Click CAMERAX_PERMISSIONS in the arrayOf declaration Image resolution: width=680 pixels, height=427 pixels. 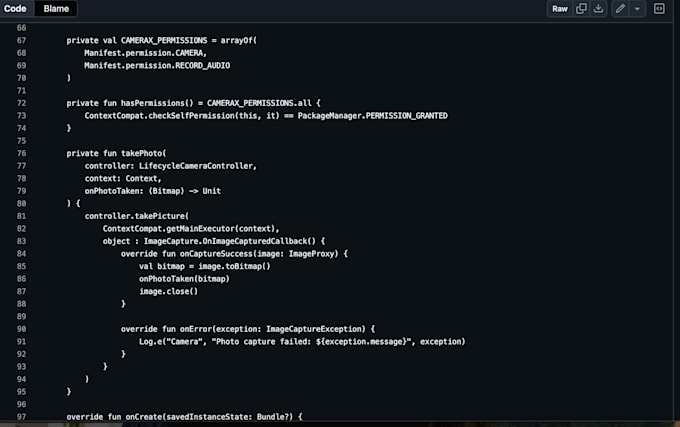pyautogui.click(x=164, y=40)
